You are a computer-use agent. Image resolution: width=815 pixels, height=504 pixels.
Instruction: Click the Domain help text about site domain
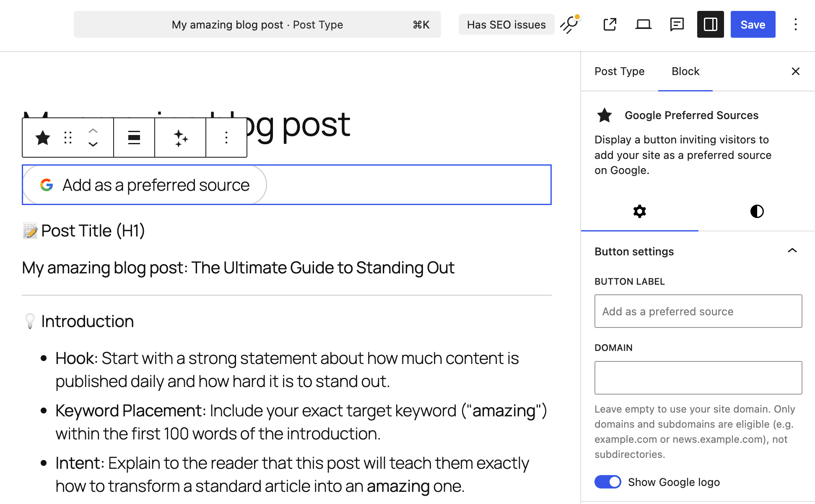point(695,431)
